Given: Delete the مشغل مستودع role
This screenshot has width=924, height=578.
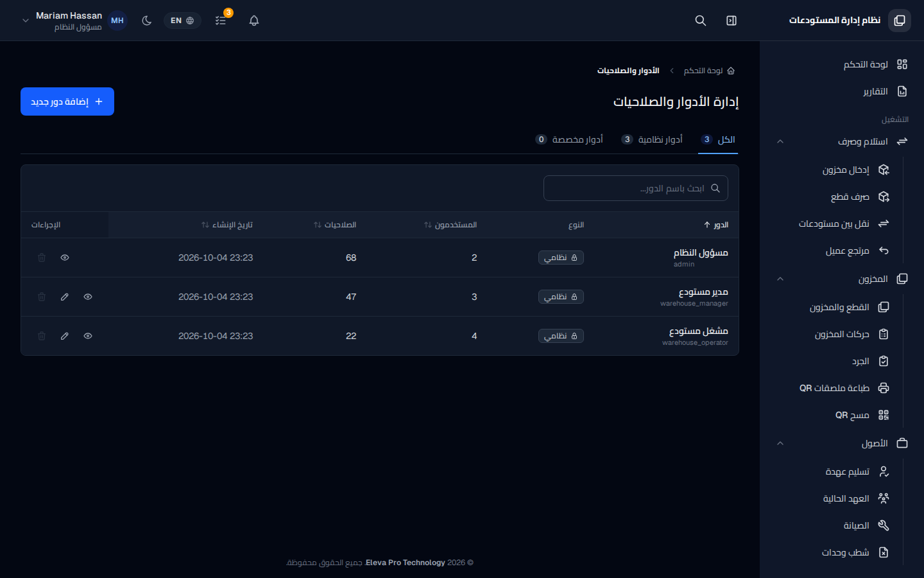Looking at the screenshot, I should pos(42,336).
